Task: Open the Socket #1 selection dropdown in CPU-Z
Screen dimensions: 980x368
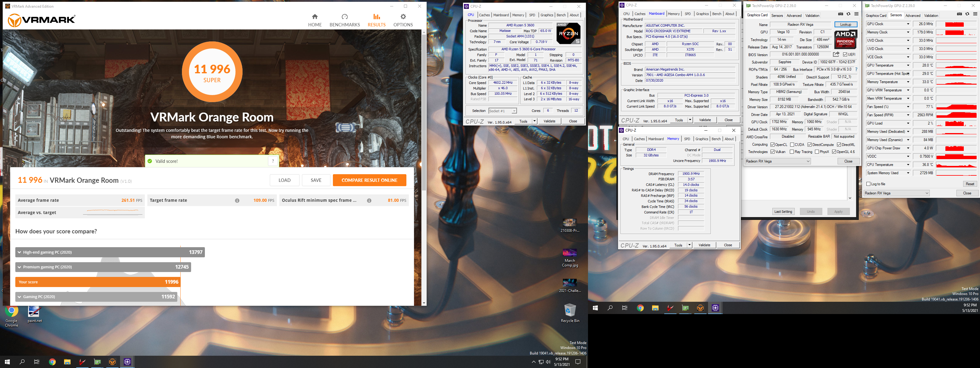Action: (503, 111)
